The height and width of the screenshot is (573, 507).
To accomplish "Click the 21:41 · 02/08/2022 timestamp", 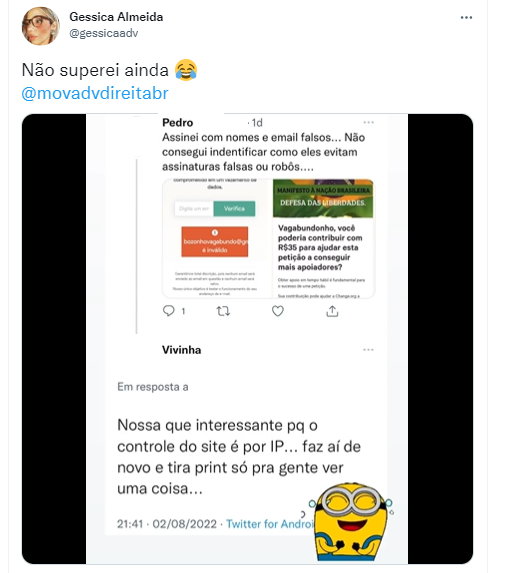I will 167,524.
